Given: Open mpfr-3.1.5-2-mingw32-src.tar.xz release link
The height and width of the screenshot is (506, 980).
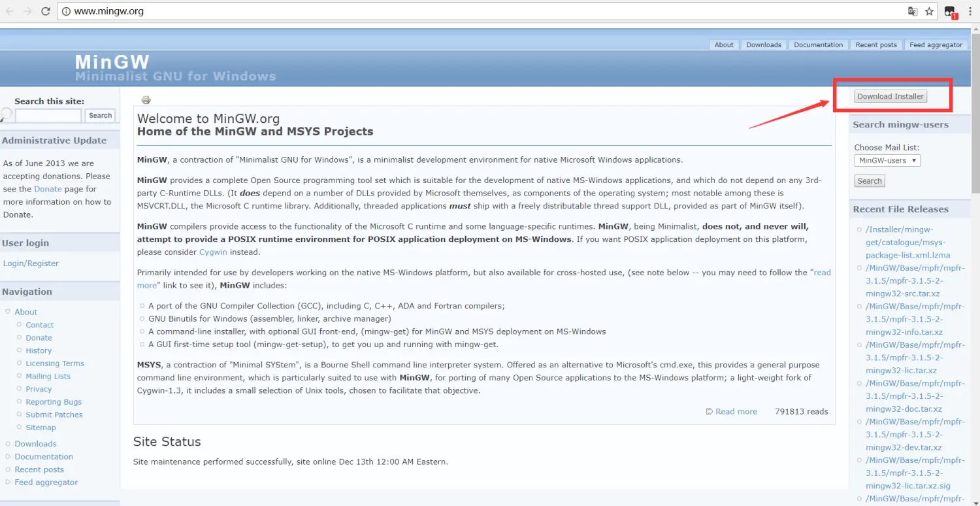Looking at the screenshot, I should tap(915, 280).
